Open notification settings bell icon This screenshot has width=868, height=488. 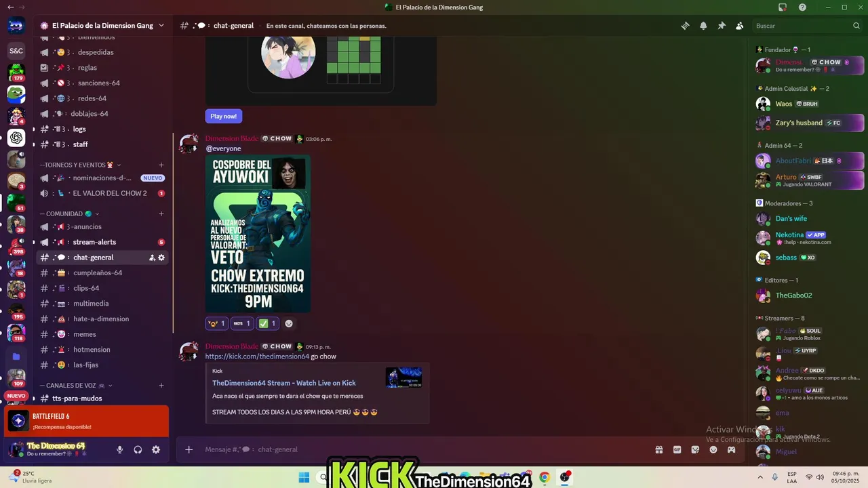click(703, 26)
